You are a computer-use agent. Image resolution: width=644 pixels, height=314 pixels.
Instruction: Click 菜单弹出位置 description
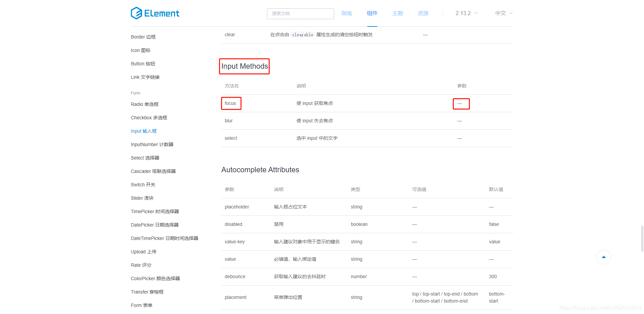coord(288,297)
